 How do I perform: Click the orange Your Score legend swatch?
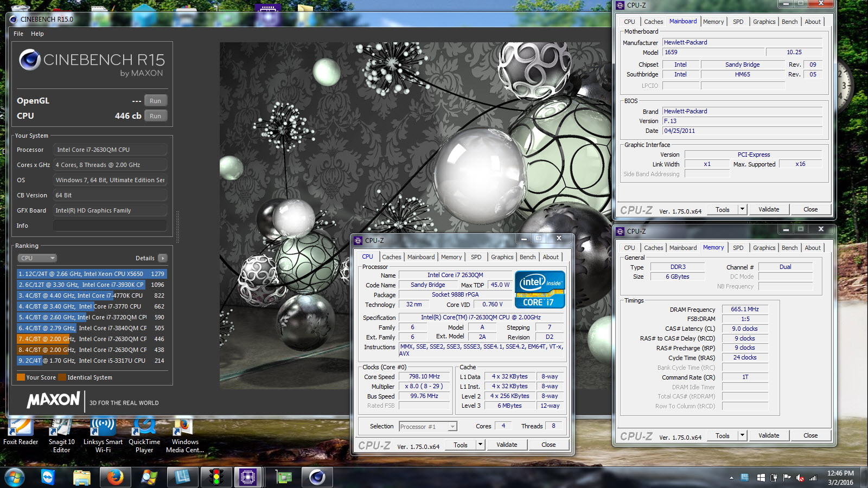tap(21, 377)
